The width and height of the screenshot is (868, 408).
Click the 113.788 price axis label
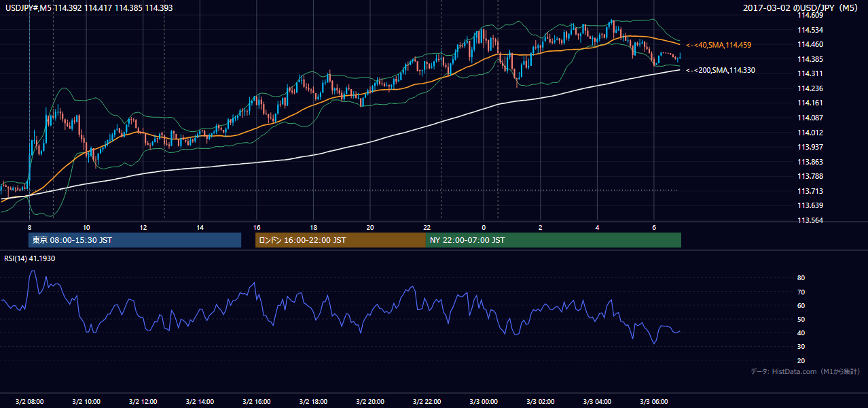(811, 176)
